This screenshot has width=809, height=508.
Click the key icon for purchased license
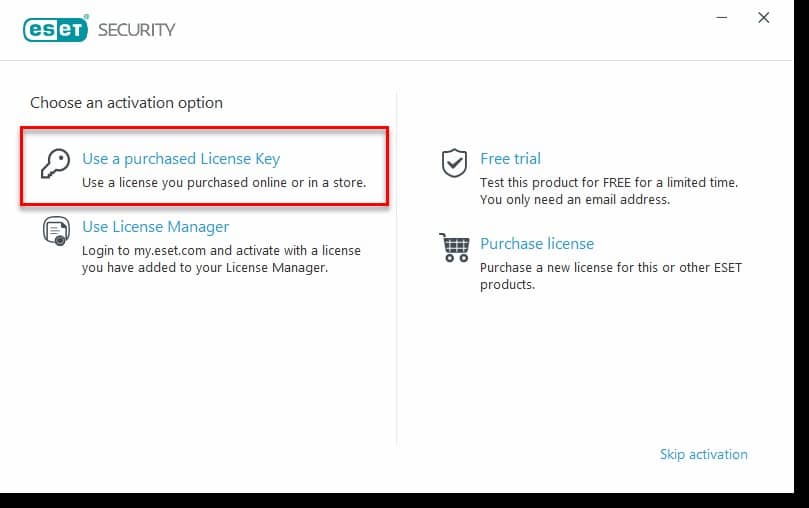click(55, 163)
